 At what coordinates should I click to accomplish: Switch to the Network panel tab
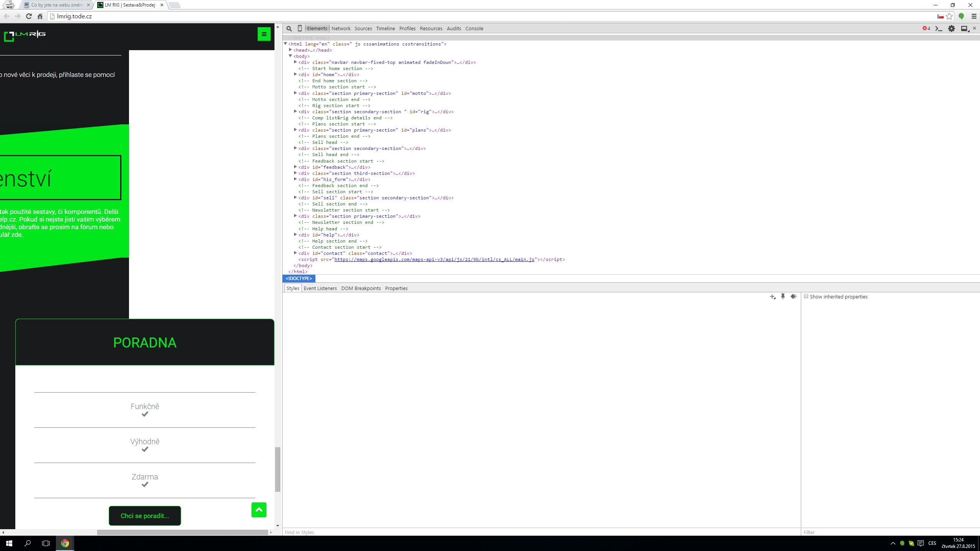click(x=341, y=29)
